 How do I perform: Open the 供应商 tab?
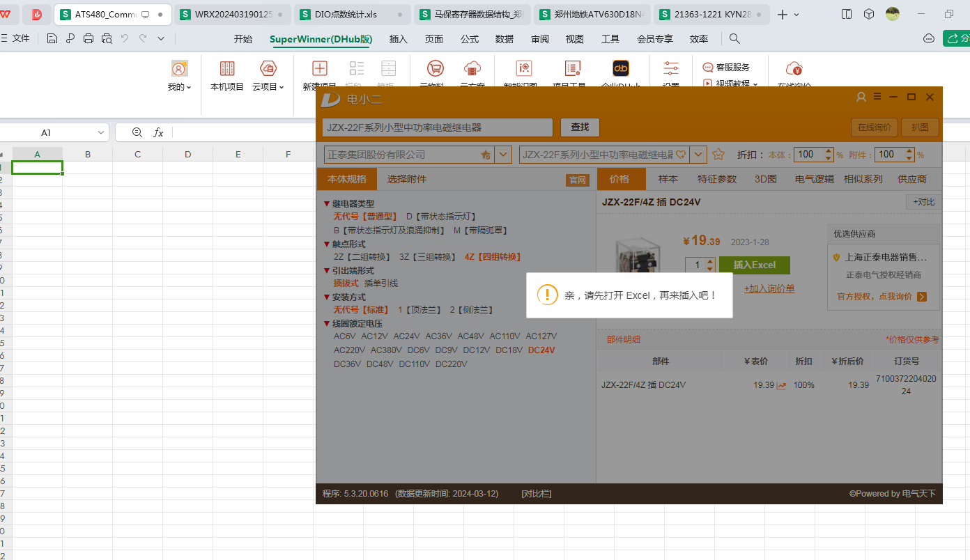(x=912, y=179)
